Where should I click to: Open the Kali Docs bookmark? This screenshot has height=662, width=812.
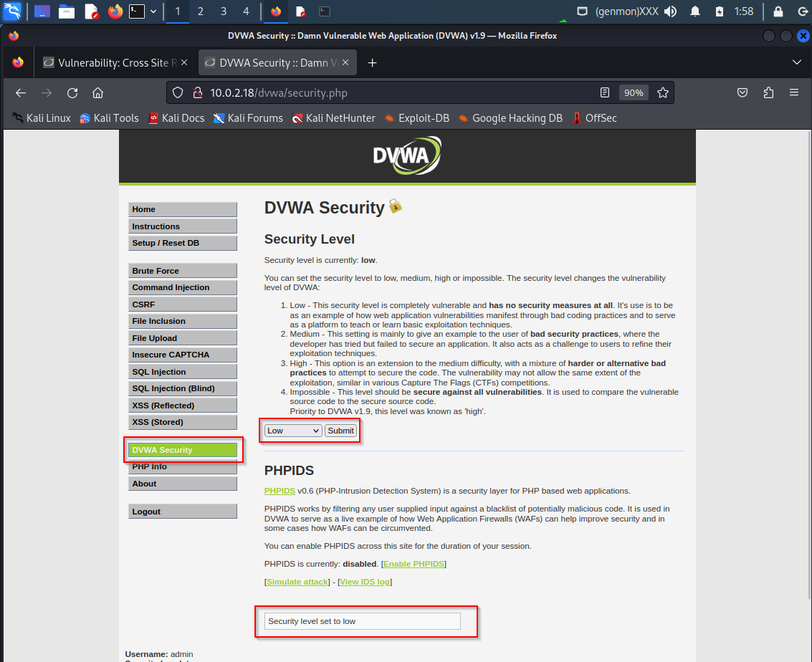(x=176, y=118)
